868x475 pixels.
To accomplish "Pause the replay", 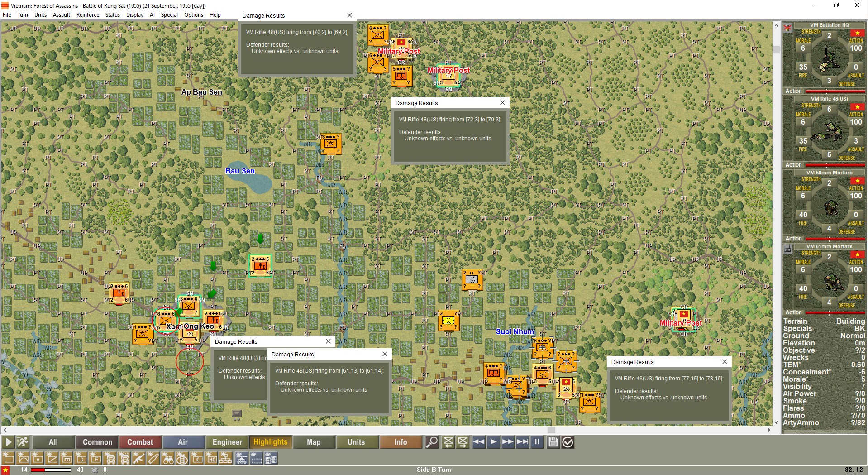I will [537, 442].
